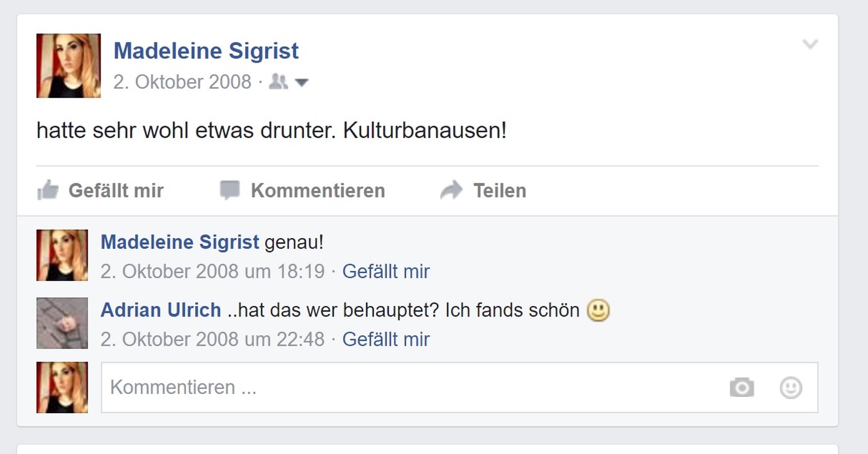Click the thumbs-up icon beside Gefällt mir
The image size is (868, 454).
click(x=48, y=190)
